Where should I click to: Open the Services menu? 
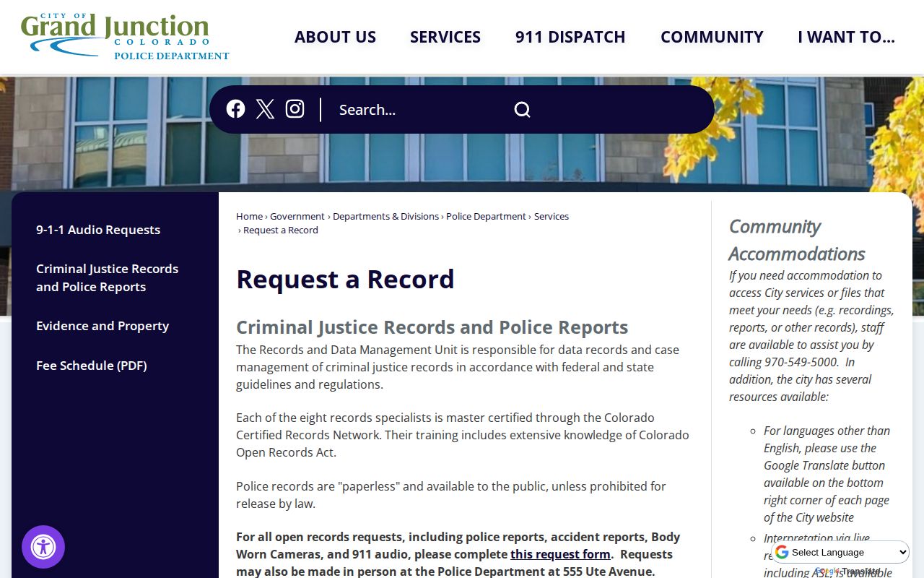445,37
